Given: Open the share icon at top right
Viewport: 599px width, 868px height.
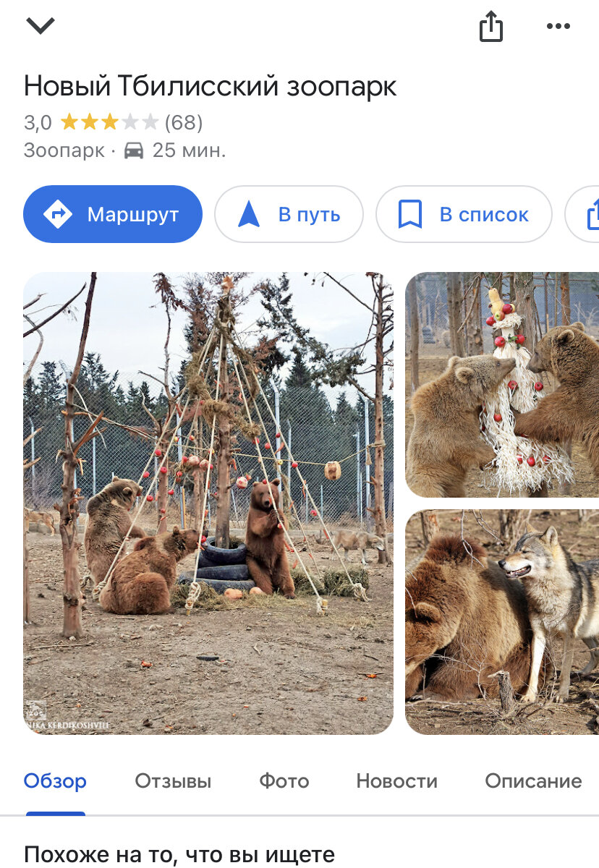Looking at the screenshot, I should pos(492,25).
